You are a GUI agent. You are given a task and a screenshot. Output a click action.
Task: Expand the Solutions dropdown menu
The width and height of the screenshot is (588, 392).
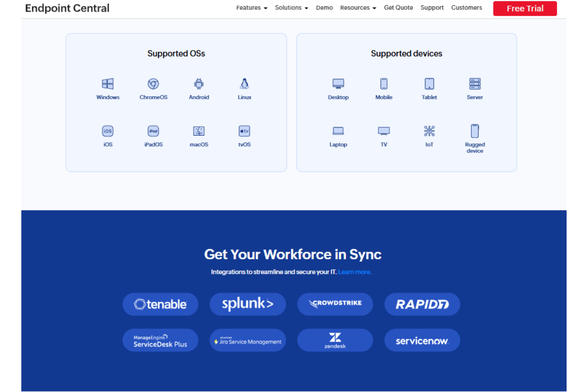[x=291, y=8]
